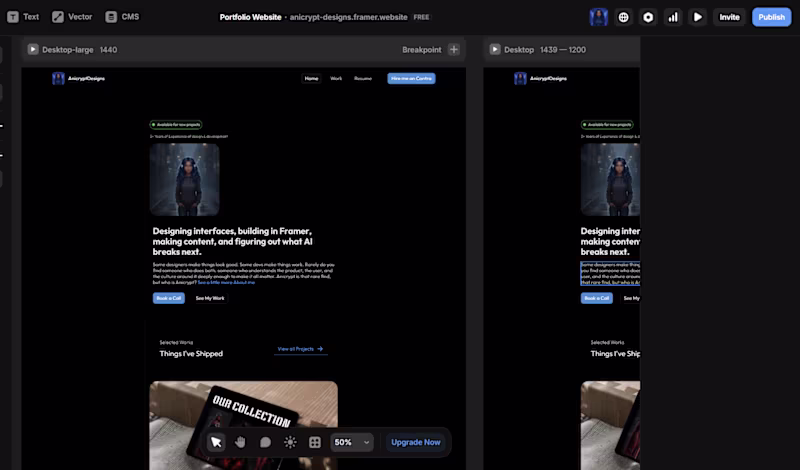Screen dimensions: 800x470
Task: Play the Desktop 1439–1200 breakpoint preview
Action: click(x=495, y=50)
